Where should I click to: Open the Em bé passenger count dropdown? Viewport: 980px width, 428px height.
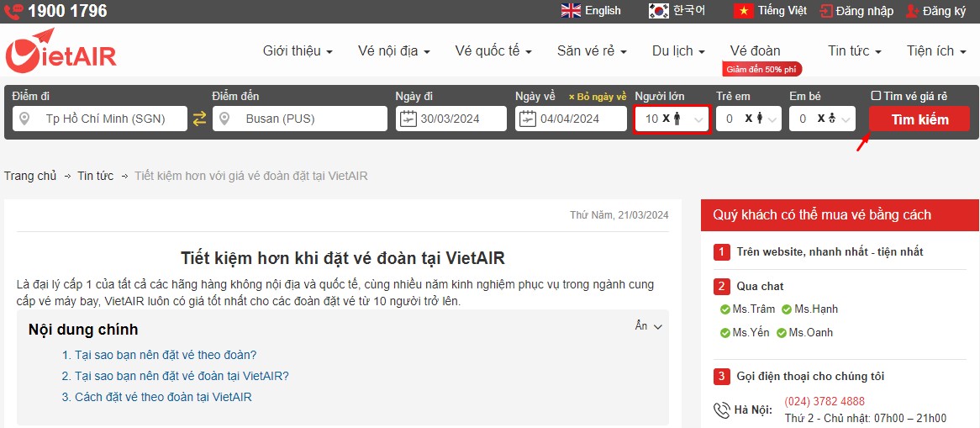pos(822,119)
